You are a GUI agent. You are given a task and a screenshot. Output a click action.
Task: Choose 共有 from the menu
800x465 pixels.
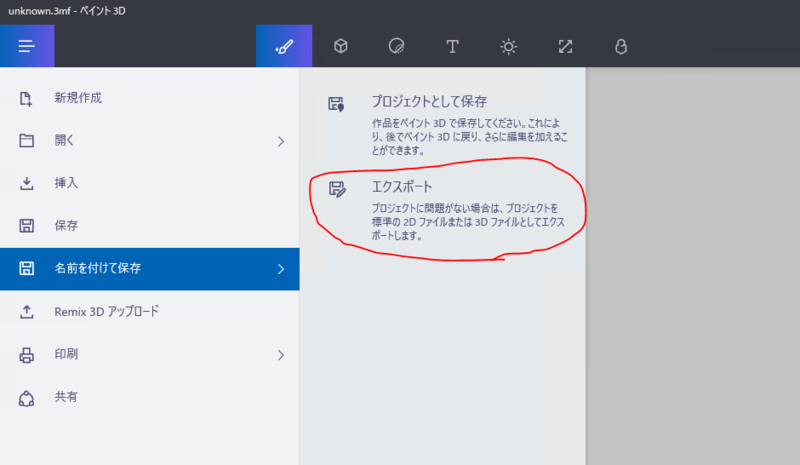149,397
